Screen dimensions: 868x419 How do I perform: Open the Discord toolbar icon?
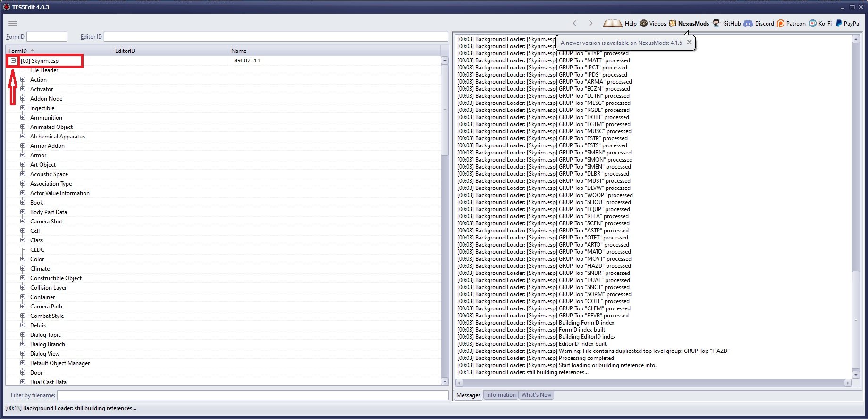pyautogui.click(x=748, y=23)
